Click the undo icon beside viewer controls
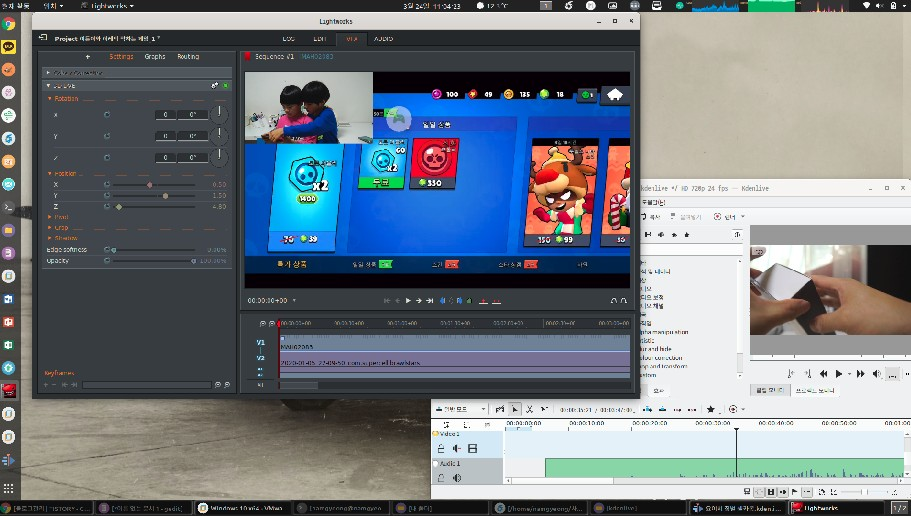The width and height of the screenshot is (911, 516). pyautogui.click(x=614, y=300)
